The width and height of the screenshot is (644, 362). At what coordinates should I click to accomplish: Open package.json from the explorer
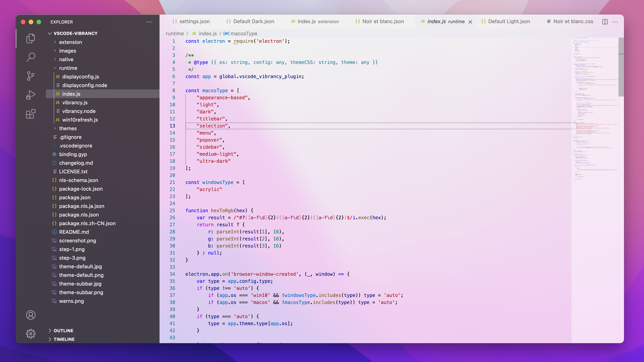(75, 197)
